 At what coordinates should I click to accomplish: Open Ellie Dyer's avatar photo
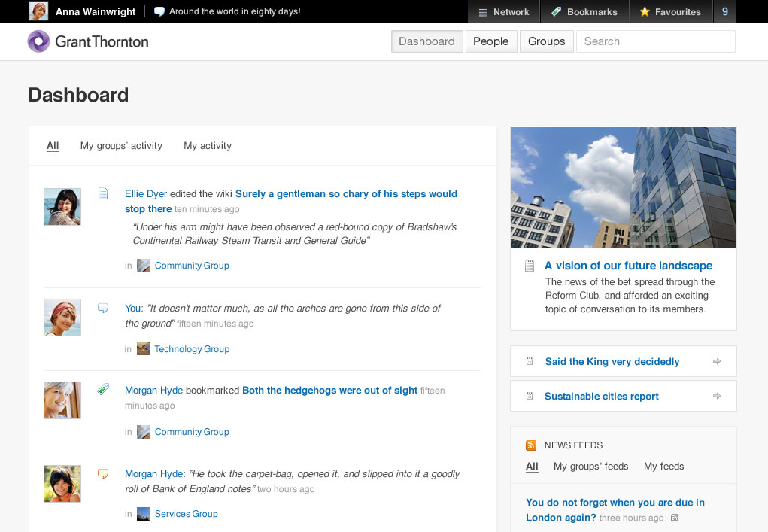[x=62, y=207]
